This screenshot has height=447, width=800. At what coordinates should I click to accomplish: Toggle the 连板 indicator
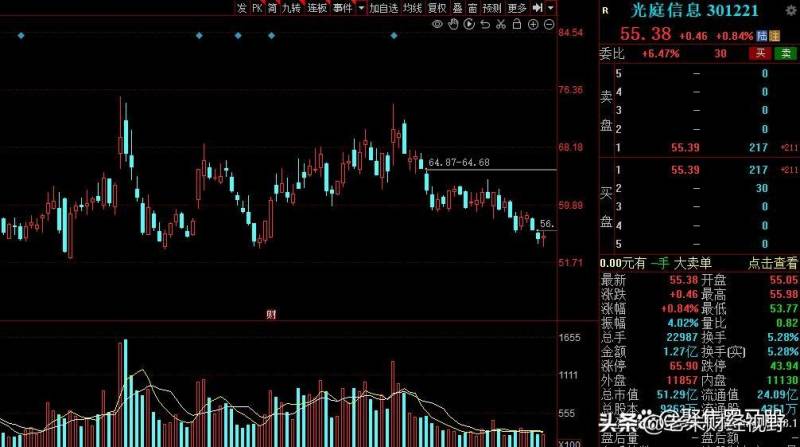(x=317, y=8)
